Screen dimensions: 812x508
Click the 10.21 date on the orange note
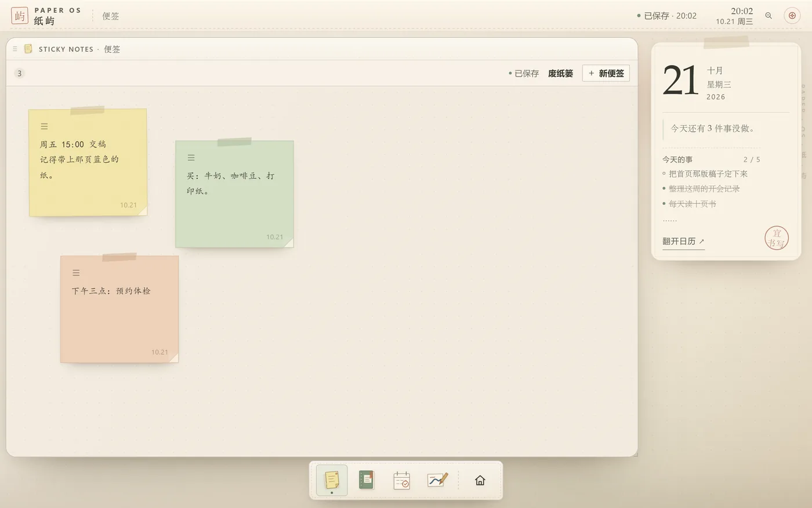pyautogui.click(x=159, y=352)
